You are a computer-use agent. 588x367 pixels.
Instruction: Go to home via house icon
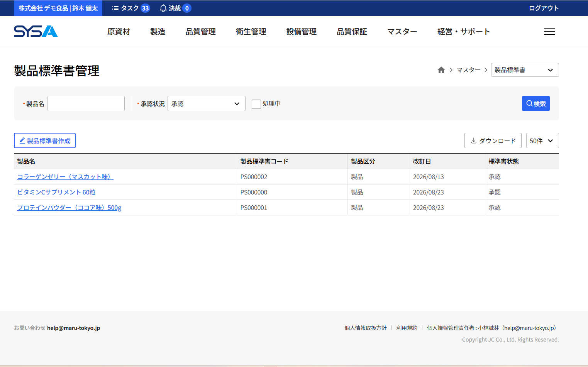tap(441, 70)
